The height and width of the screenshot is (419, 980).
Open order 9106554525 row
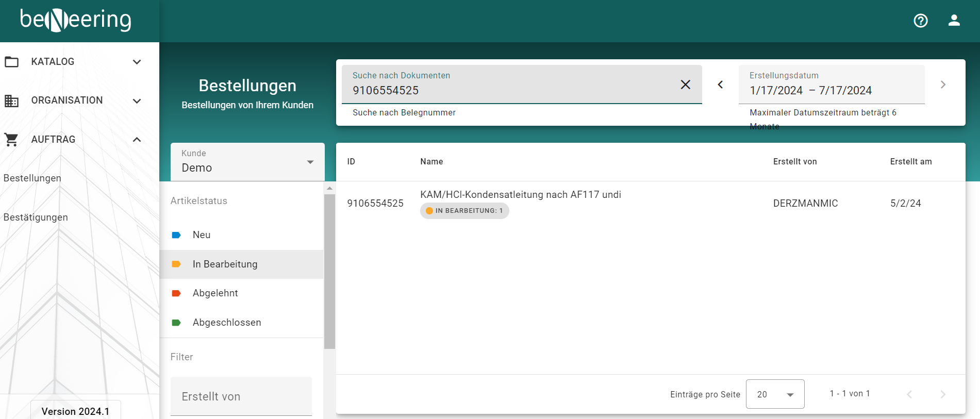[520, 203]
